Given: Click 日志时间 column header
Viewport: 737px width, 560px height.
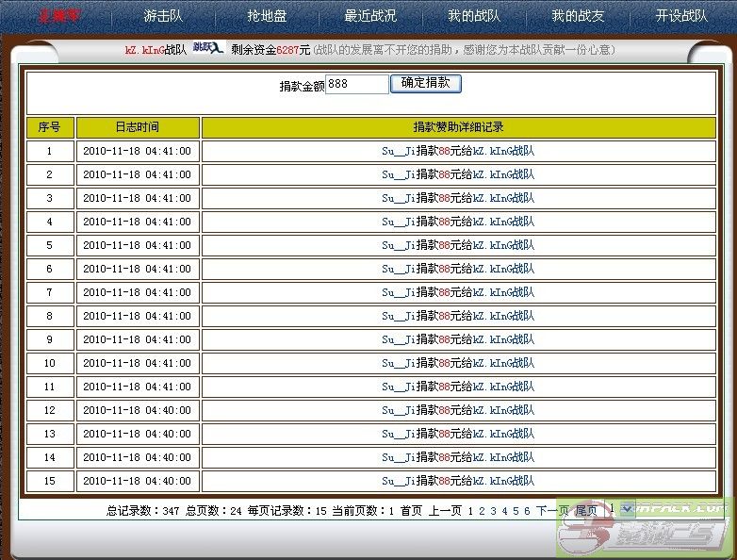Looking at the screenshot, I should (138, 127).
